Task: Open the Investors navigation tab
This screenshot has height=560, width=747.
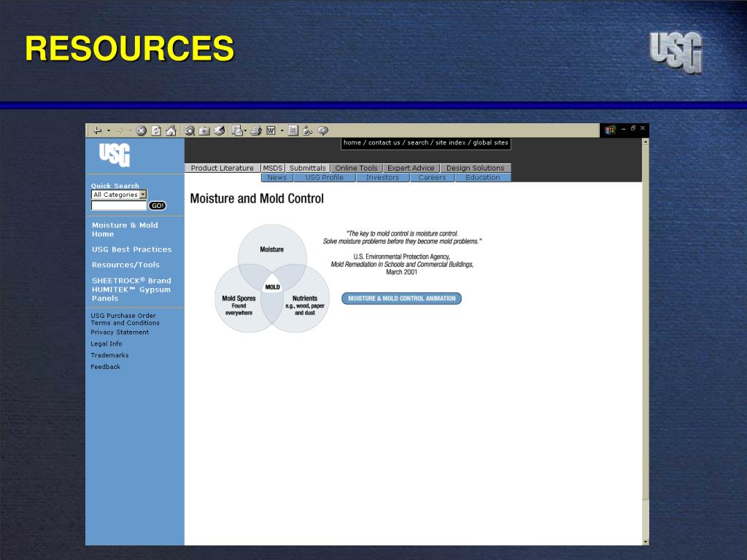Action: tap(382, 178)
